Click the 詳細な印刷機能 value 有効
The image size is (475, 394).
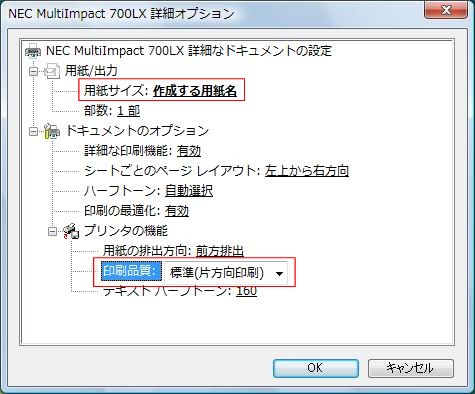(x=189, y=151)
